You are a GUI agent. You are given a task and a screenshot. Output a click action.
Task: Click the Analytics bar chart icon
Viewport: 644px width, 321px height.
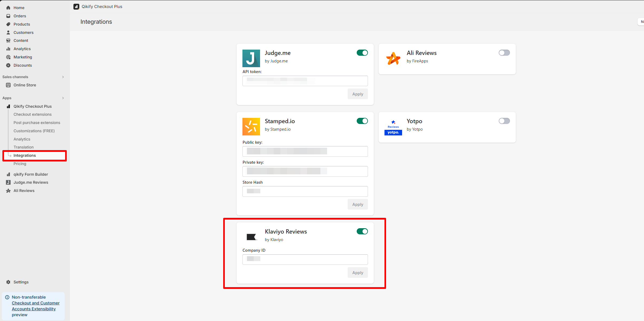click(8, 49)
